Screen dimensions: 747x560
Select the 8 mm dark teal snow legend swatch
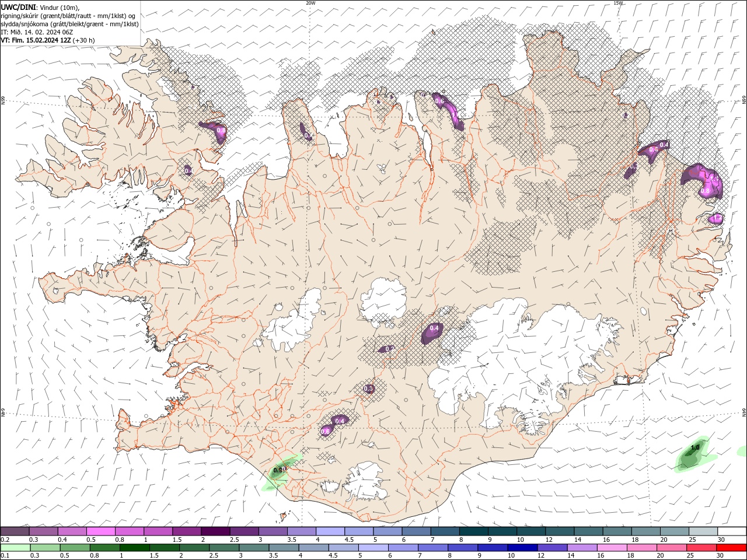(x=473, y=531)
